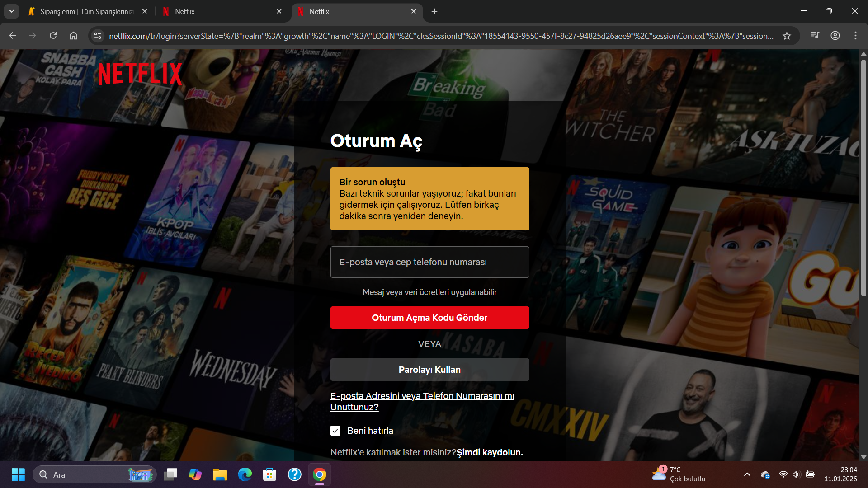Viewport: 868px width, 488px height.
Task: Open Task View on the taskbar
Action: 170,474
